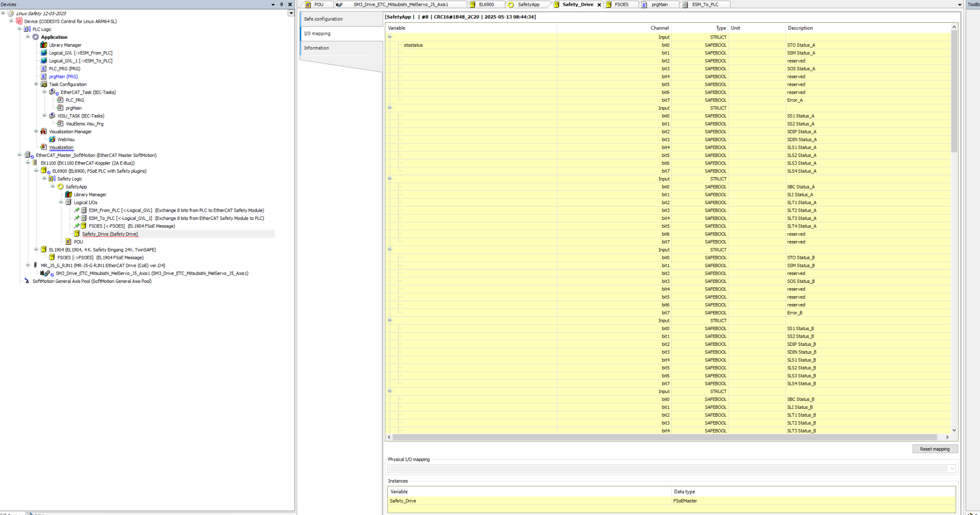Click the SafetyApp gear icon in tree

tap(60, 186)
